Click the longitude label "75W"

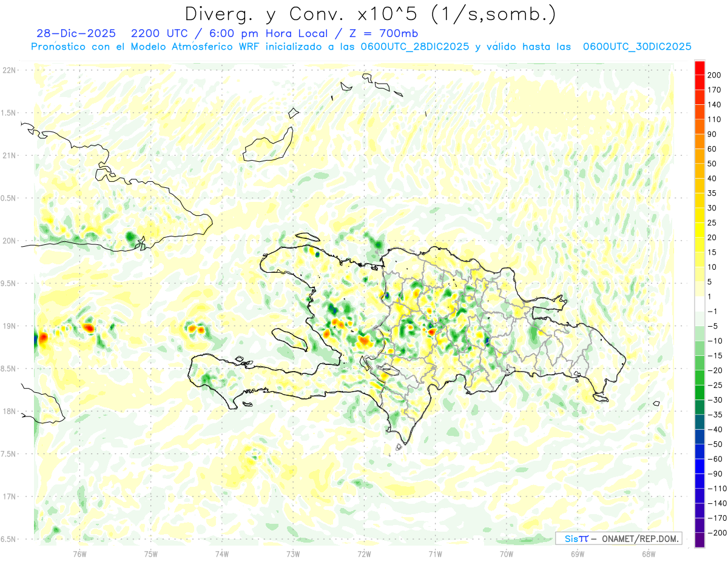pyautogui.click(x=151, y=554)
